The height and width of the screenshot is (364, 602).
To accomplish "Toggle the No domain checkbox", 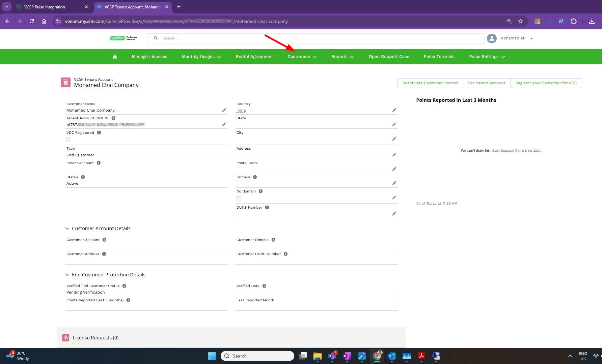I will click(x=239, y=199).
